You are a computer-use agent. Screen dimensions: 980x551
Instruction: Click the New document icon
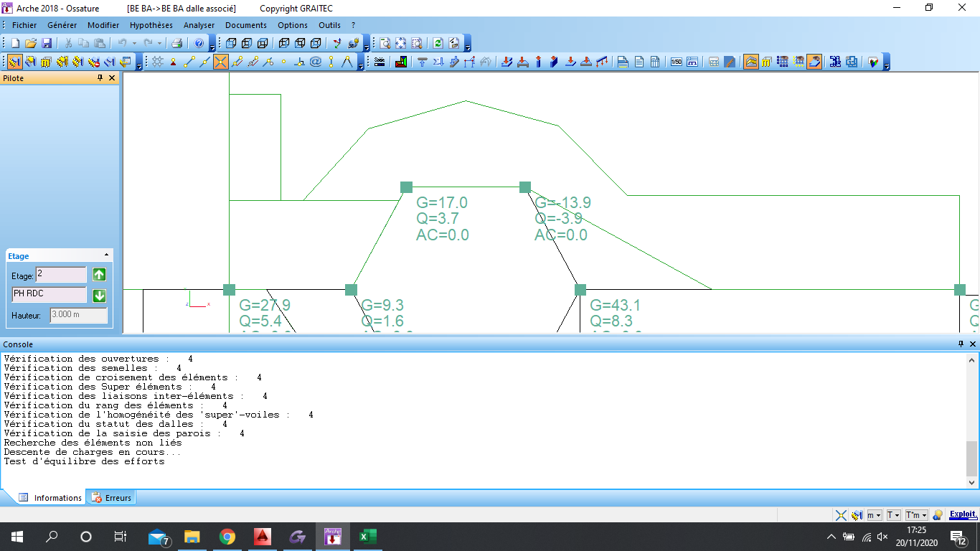[15, 43]
